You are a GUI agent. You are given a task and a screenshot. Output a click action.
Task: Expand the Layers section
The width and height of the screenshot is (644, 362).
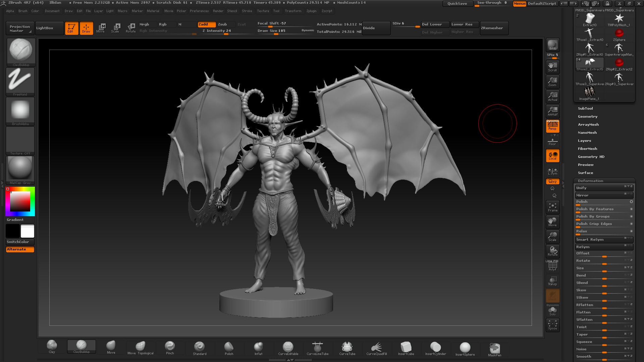coord(584,140)
